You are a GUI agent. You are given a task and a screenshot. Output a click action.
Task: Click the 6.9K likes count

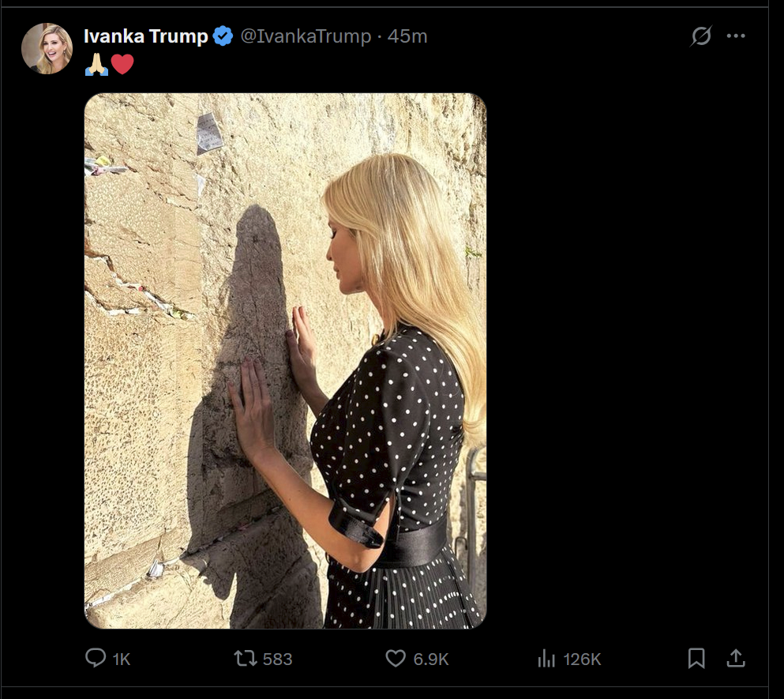(x=431, y=659)
